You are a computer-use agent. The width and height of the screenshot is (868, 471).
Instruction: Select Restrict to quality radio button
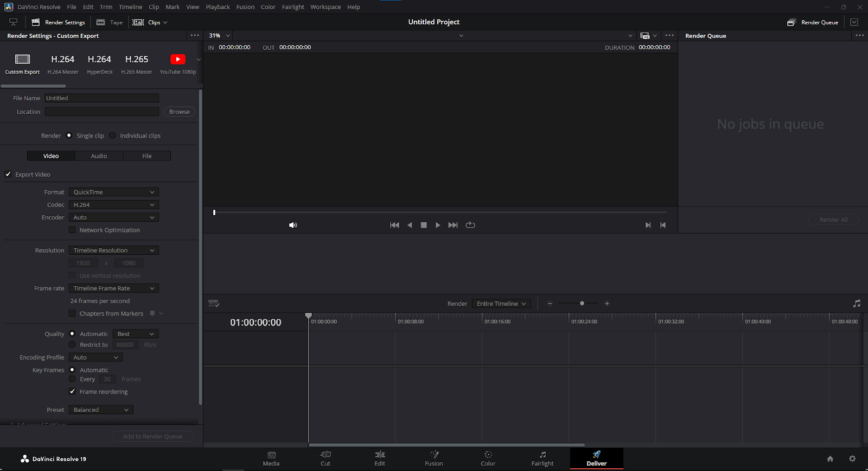(72, 345)
